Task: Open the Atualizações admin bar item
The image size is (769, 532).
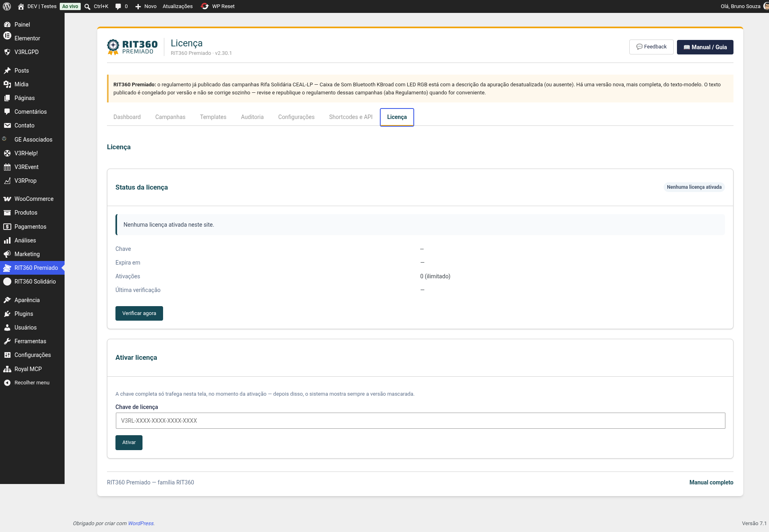Action: 178,6
